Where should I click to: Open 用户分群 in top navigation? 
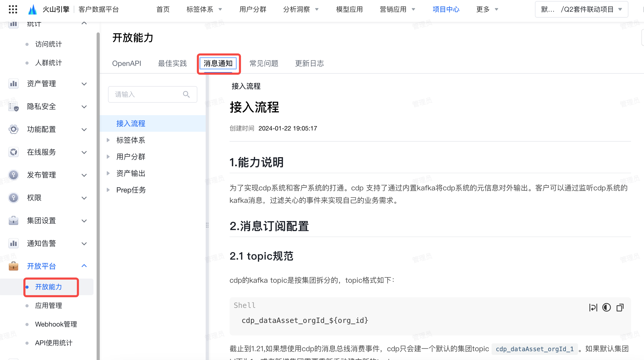[x=253, y=9]
